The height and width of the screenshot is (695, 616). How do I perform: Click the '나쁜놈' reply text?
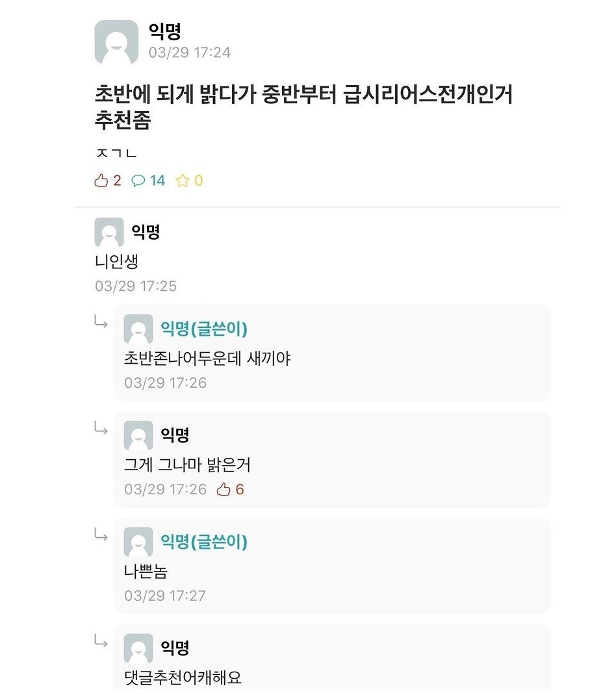146,572
